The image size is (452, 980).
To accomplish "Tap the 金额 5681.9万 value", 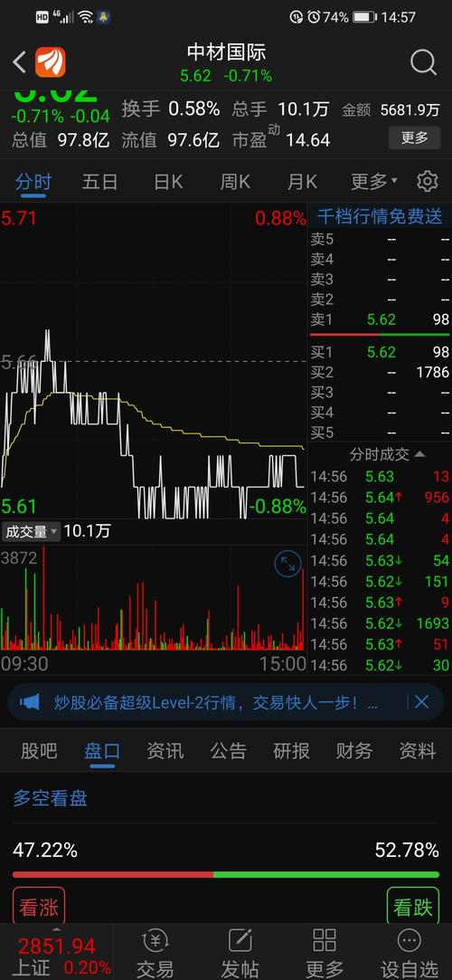I will [410, 110].
